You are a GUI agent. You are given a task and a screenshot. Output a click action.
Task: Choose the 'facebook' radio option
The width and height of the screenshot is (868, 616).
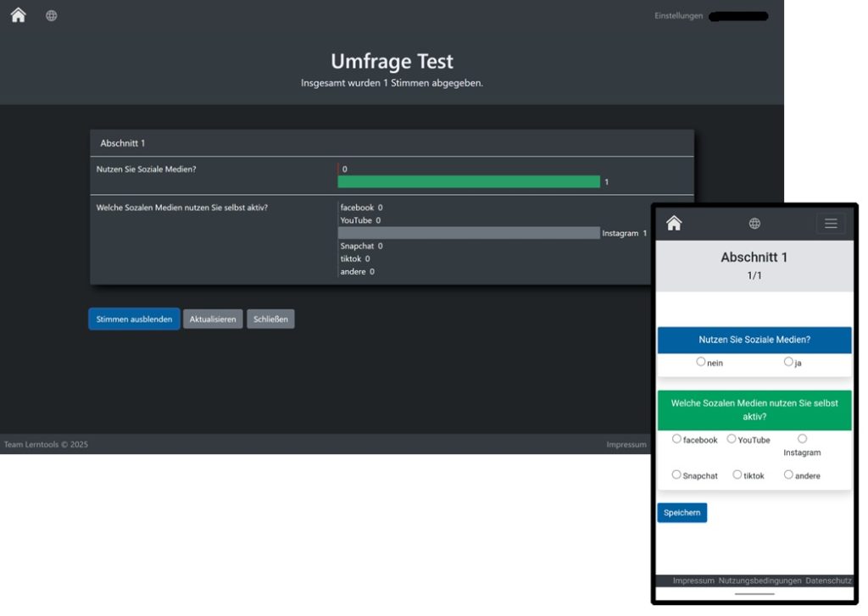[x=676, y=439]
